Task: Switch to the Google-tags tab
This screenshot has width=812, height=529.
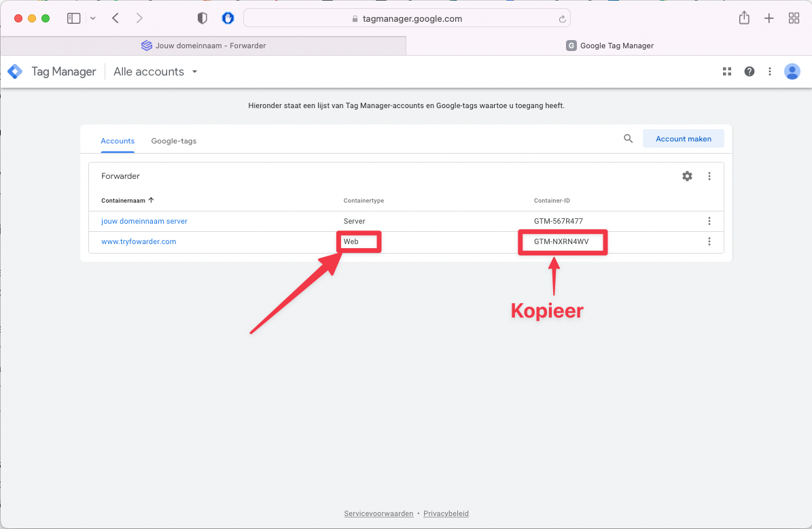Action: pyautogui.click(x=173, y=141)
